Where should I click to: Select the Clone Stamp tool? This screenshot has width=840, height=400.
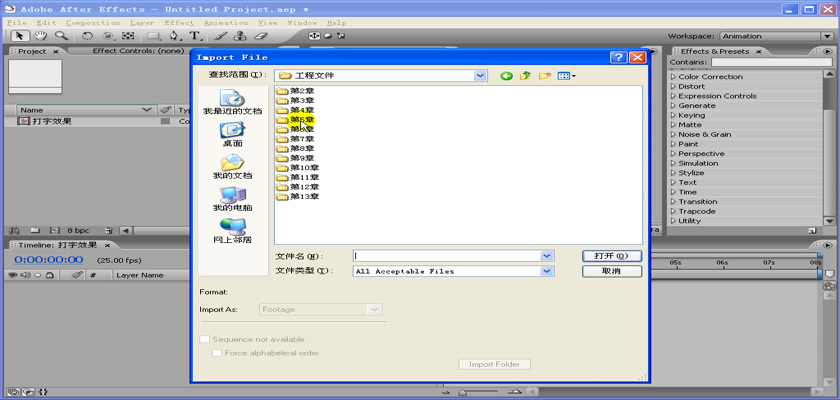241,36
